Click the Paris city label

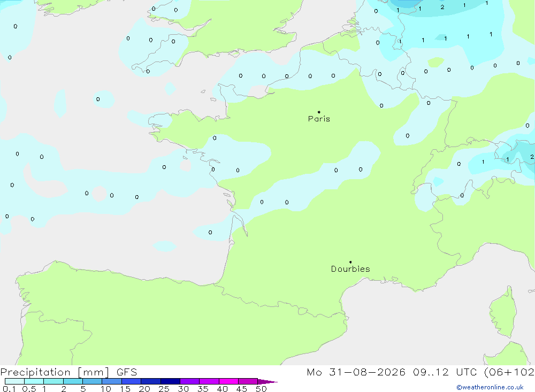pos(319,119)
